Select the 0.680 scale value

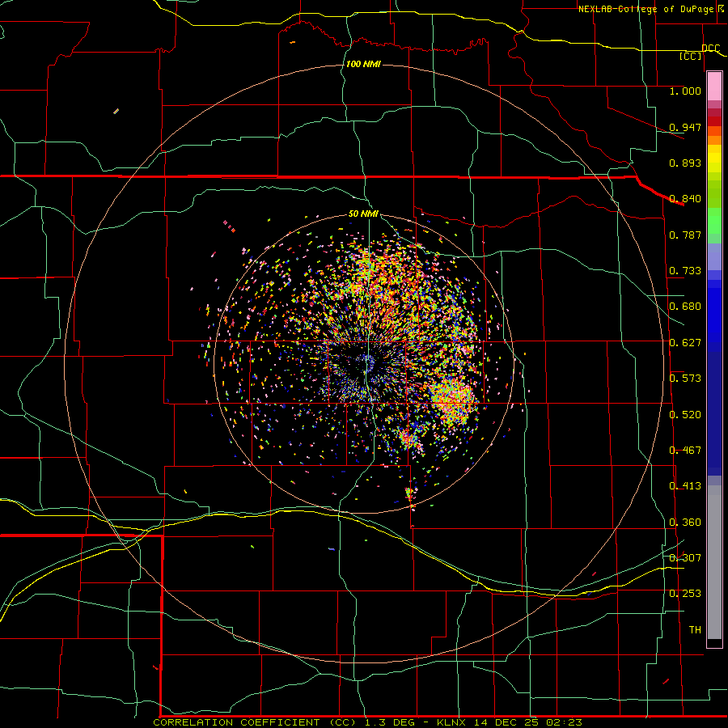pos(685,307)
